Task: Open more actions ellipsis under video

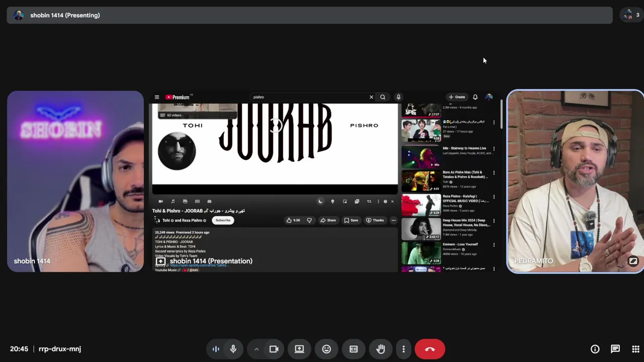Action: coord(393,220)
